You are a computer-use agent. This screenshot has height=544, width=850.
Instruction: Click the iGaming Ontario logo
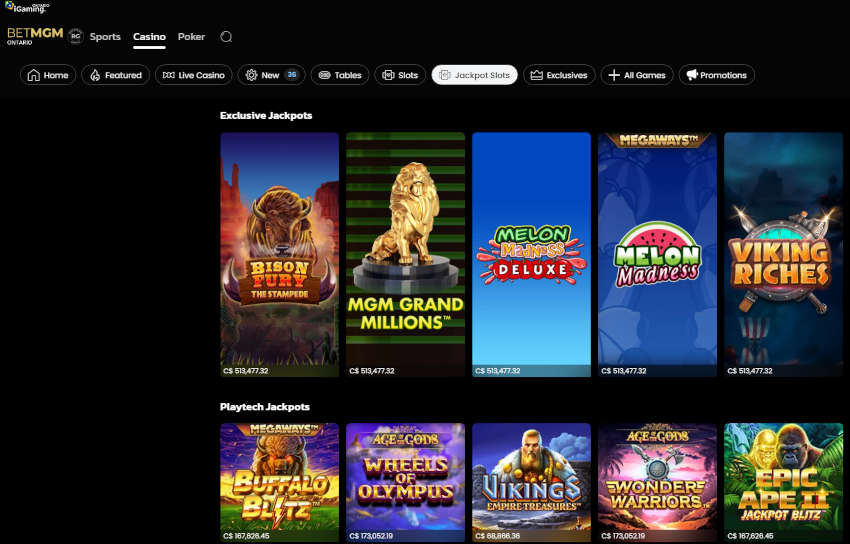(x=27, y=8)
